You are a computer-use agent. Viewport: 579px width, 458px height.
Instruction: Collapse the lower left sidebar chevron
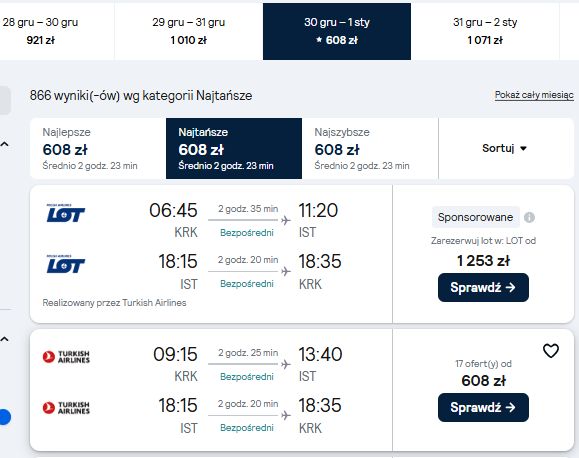(4, 339)
